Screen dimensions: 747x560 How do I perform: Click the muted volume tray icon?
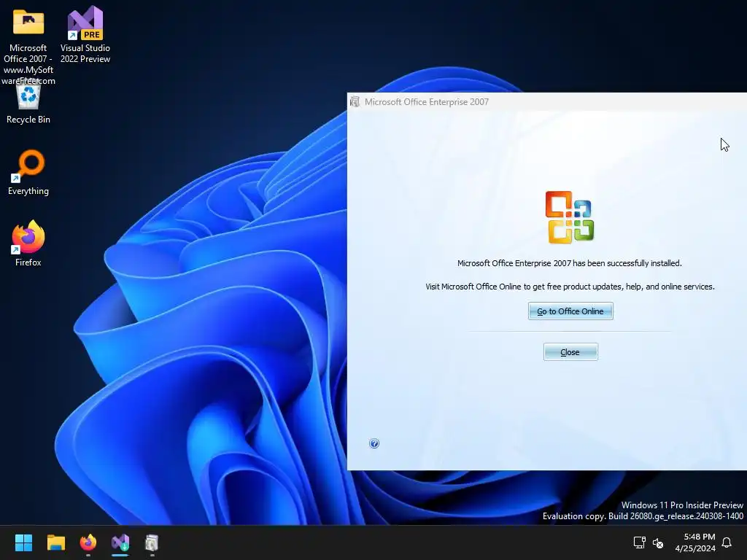pos(658,542)
